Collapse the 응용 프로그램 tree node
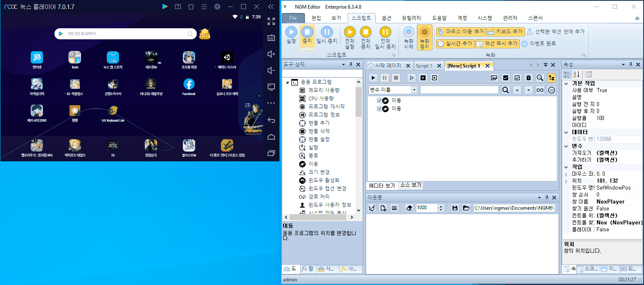Screen dimensions: 644x285 [x=287, y=82]
